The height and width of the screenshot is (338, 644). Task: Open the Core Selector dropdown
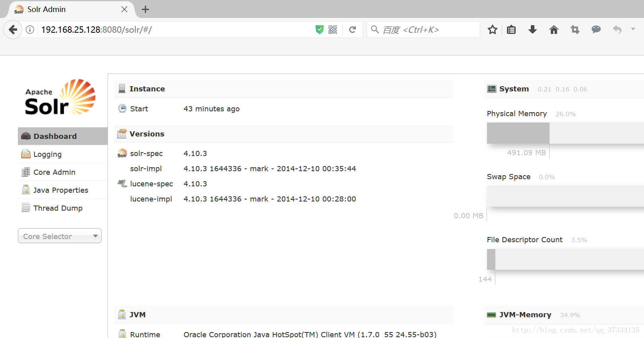(60, 236)
